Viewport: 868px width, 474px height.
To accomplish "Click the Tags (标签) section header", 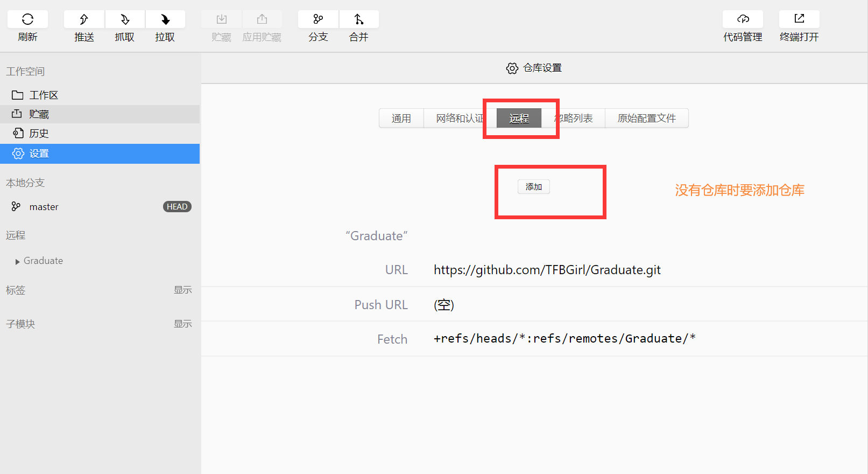I will pyautogui.click(x=16, y=290).
